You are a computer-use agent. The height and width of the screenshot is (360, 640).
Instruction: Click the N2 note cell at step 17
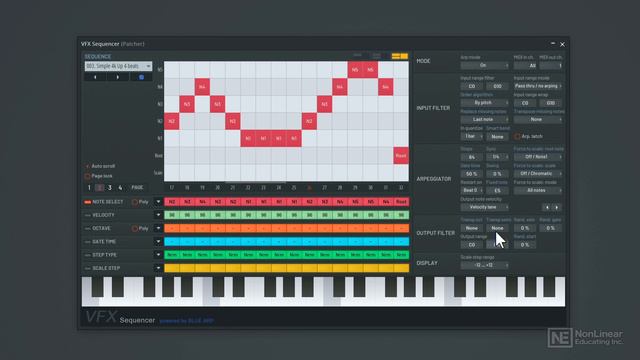171,121
